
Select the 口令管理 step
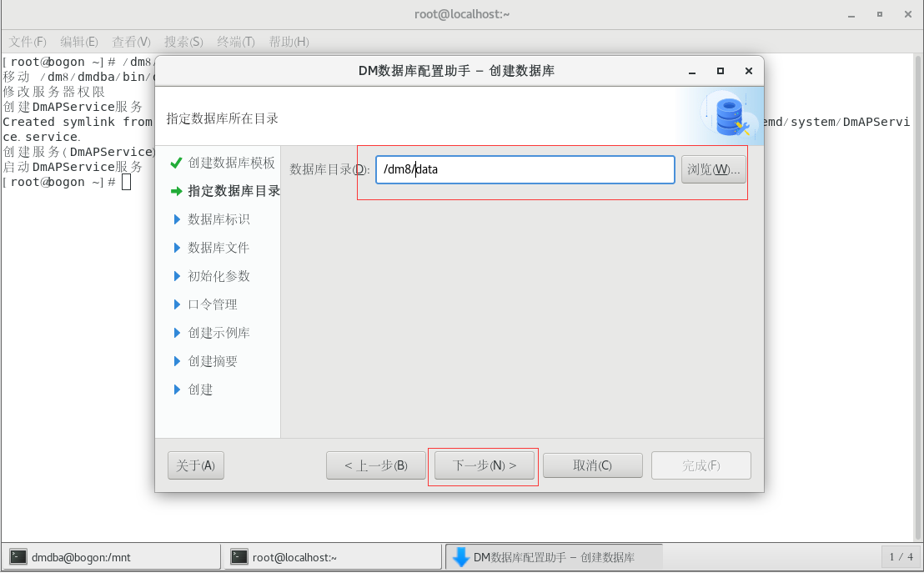pyautogui.click(x=212, y=304)
